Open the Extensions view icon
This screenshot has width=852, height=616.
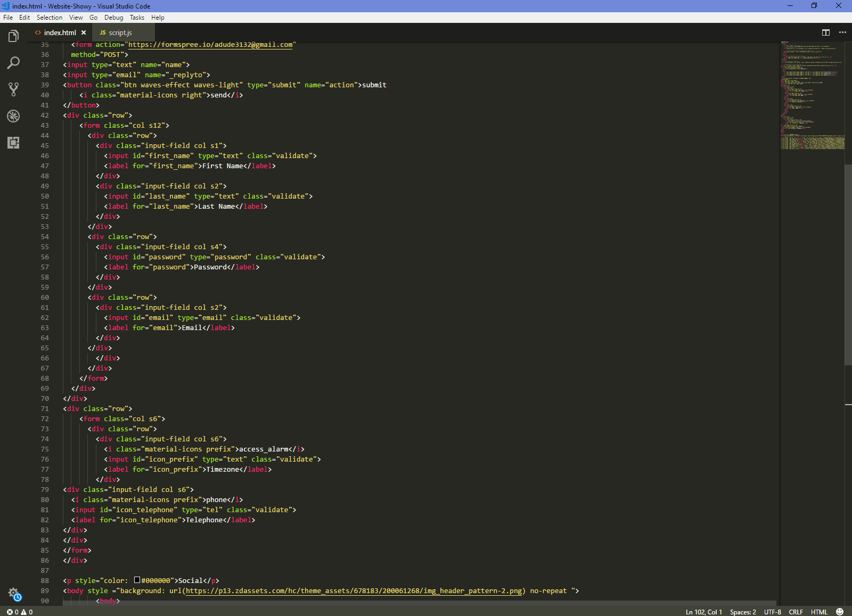[x=13, y=143]
